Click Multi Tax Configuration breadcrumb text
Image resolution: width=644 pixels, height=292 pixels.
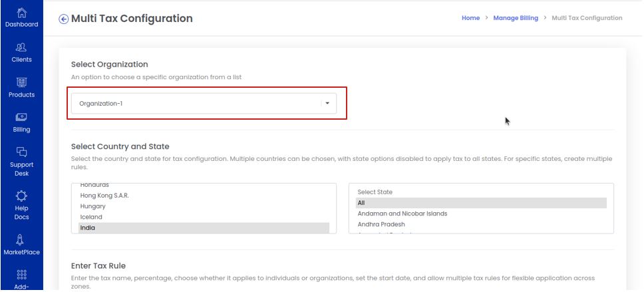click(587, 18)
